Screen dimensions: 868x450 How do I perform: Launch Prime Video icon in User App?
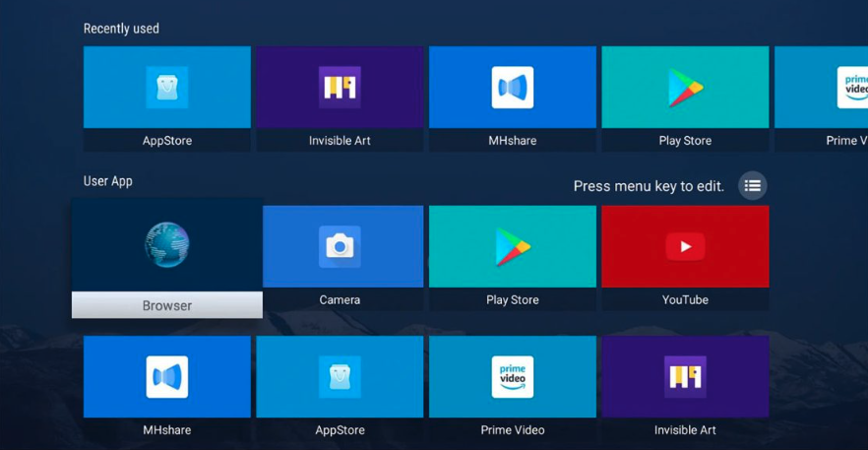coord(513,377)
